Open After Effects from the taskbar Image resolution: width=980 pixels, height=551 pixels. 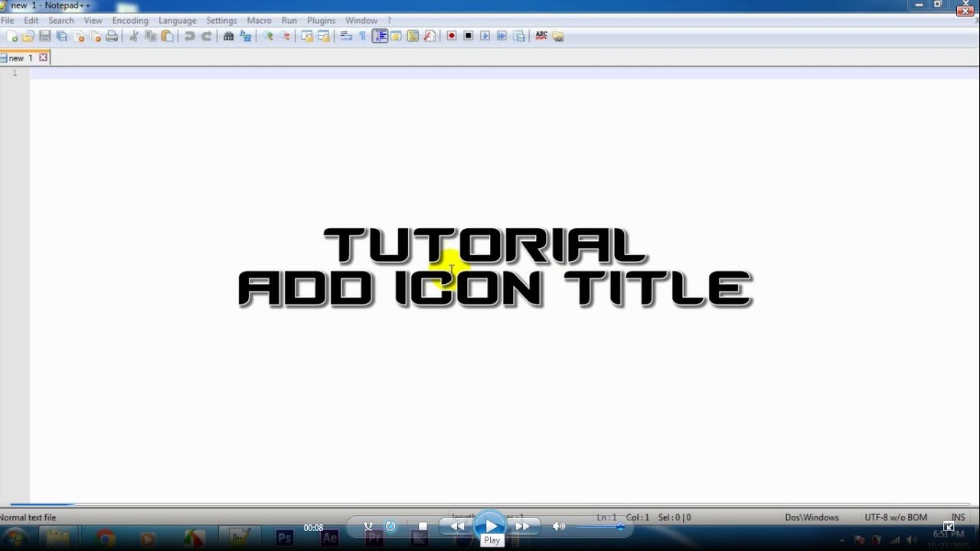pos(329,539)
